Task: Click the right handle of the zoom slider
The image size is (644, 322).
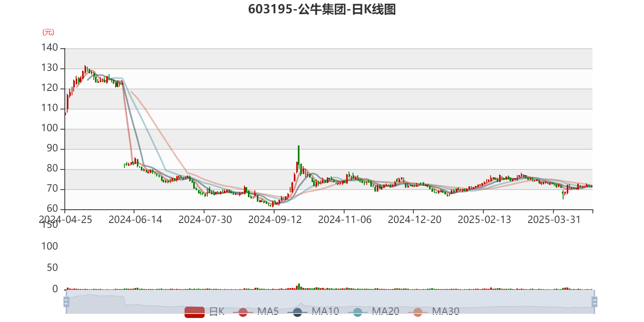Action: pyautogui.click(x=594, y=302)
